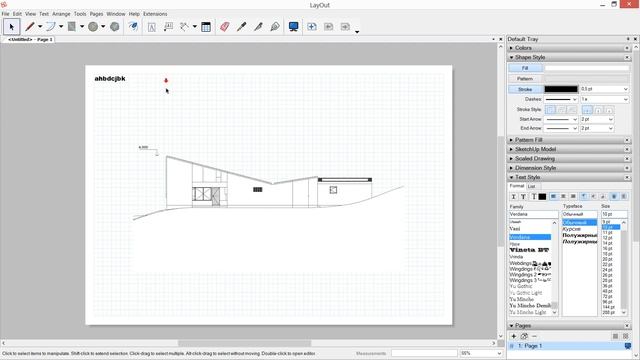Toggle center text alignment in Text Style

click(563, 197)
